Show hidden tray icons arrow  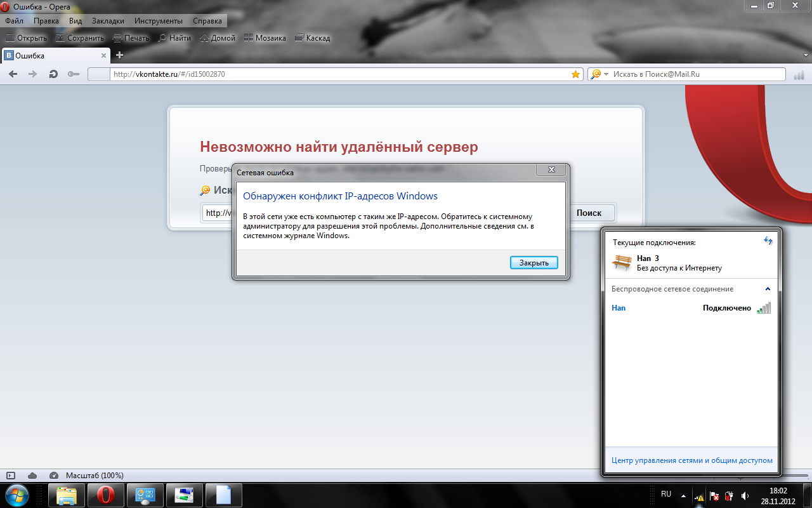click(x=684, y=495)
